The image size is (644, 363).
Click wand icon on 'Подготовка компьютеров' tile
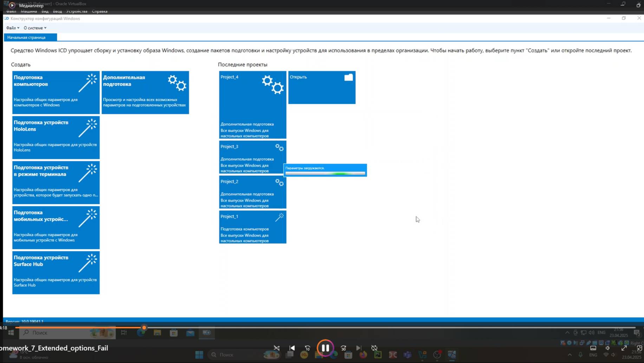(x=88, y=83)
